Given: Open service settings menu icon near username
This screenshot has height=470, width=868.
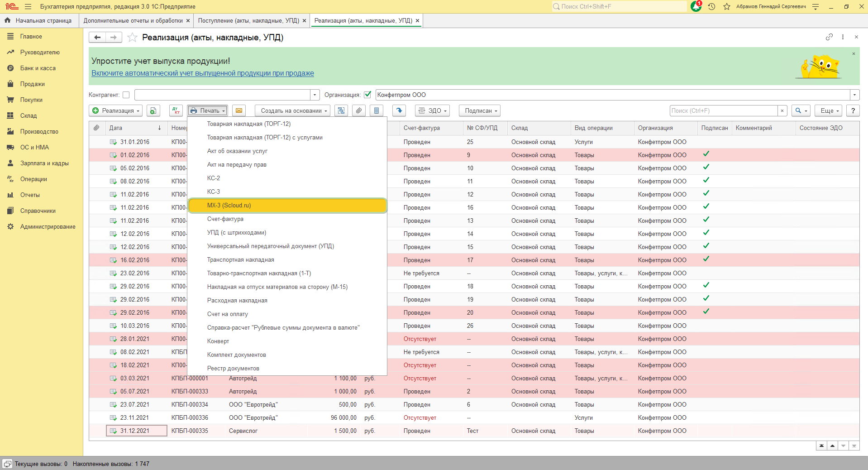Looking at the screenshot, I should [816, 7].
